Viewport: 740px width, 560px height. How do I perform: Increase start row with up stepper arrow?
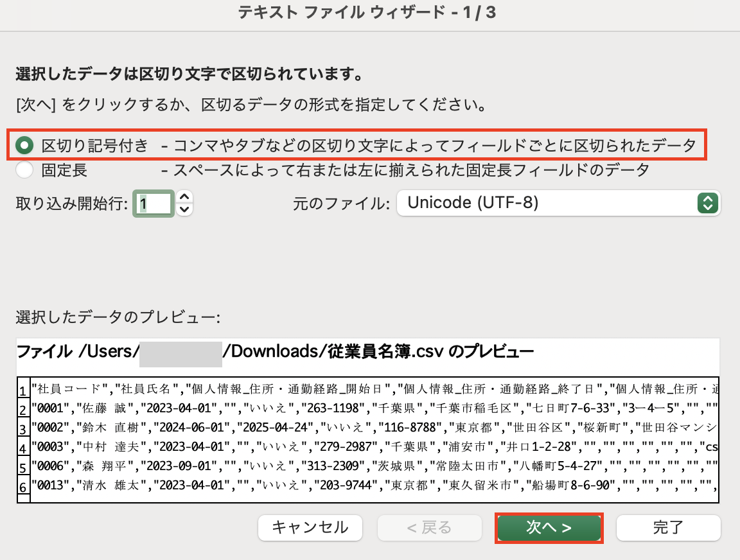tap(184, 197)
